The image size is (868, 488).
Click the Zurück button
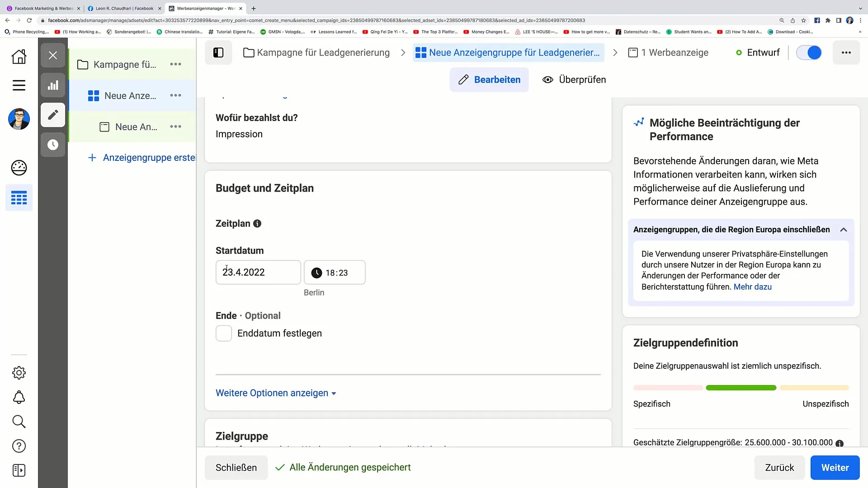tap(779, 468)
